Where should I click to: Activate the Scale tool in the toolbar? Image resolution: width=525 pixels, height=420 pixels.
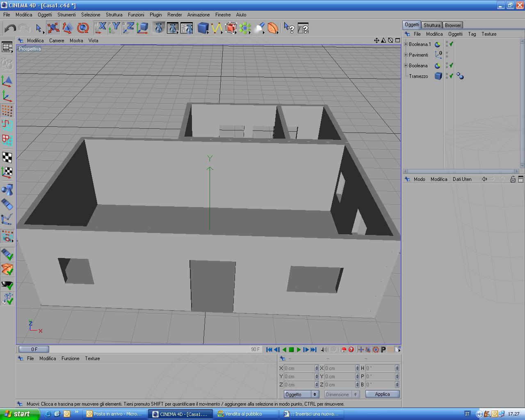pos(68,28)
